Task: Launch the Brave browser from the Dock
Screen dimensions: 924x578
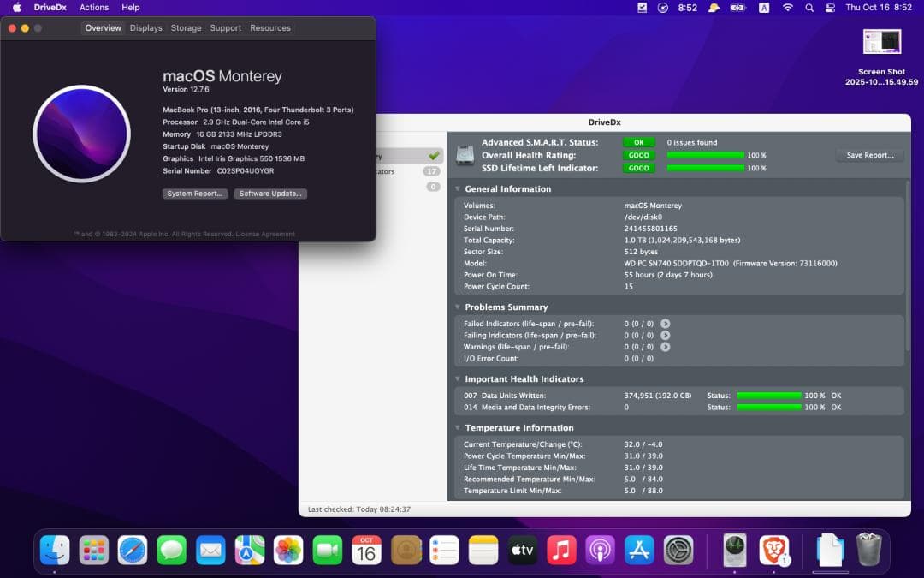Action: [x=774, y=552]
